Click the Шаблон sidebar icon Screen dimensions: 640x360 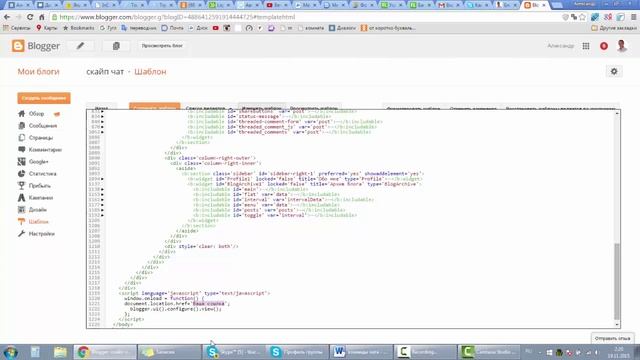tap(22, 222)
